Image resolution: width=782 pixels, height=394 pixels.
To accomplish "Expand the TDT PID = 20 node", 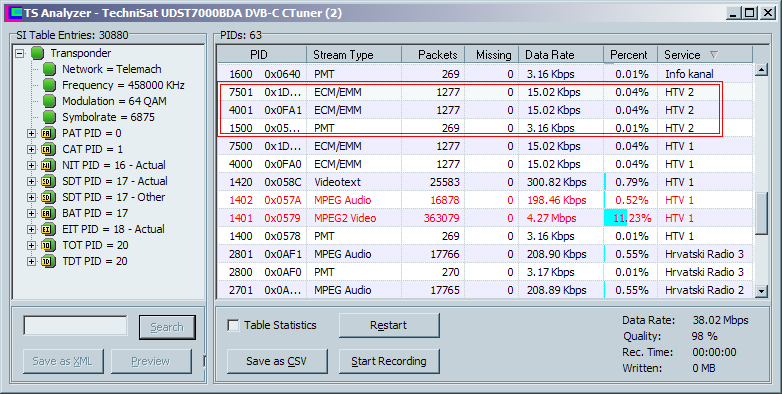I will tap(31, 261).
